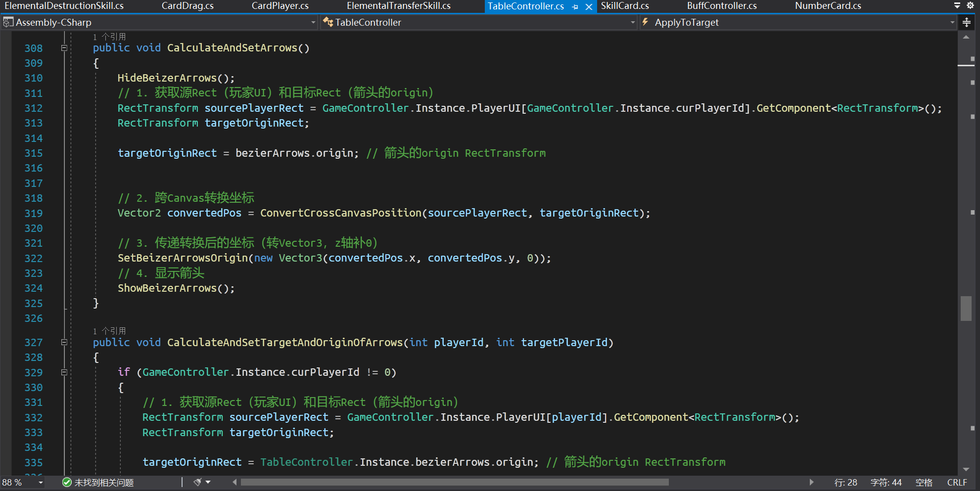
Task: Open the CardDrag.cs tab
Action: click(187, 6)
